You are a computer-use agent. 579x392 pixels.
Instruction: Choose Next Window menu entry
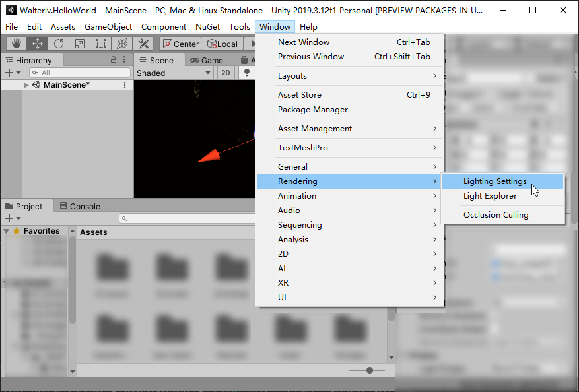[350, 42]
